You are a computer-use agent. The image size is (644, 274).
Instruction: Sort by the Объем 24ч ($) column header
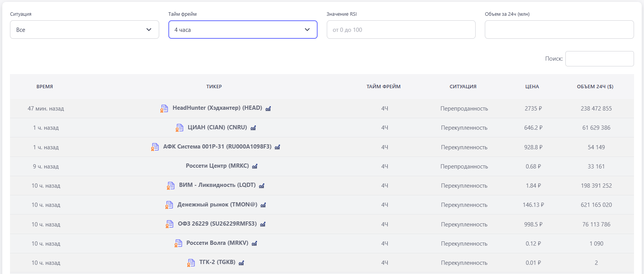tap(595, 87)
